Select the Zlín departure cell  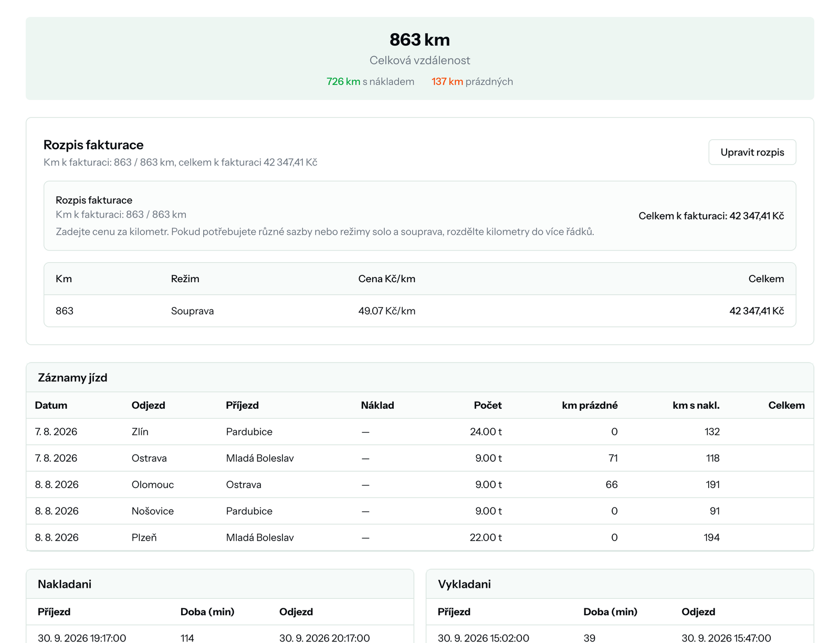point(140,432)
